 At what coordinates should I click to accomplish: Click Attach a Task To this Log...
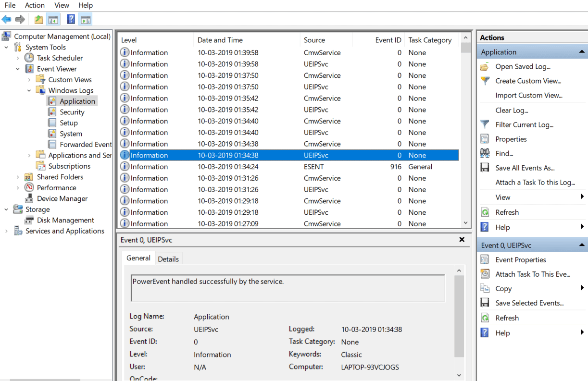click(535, 182)
